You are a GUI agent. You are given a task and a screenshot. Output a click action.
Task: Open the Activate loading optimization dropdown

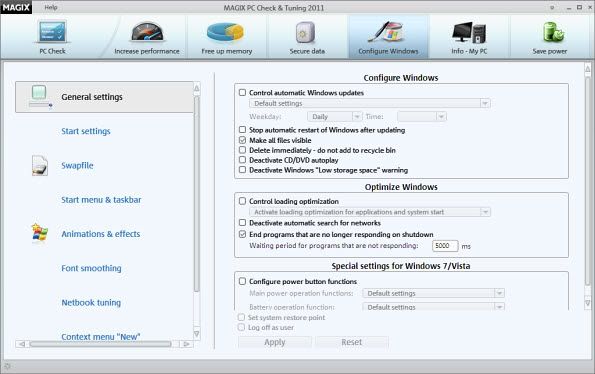tap(370, 212)
